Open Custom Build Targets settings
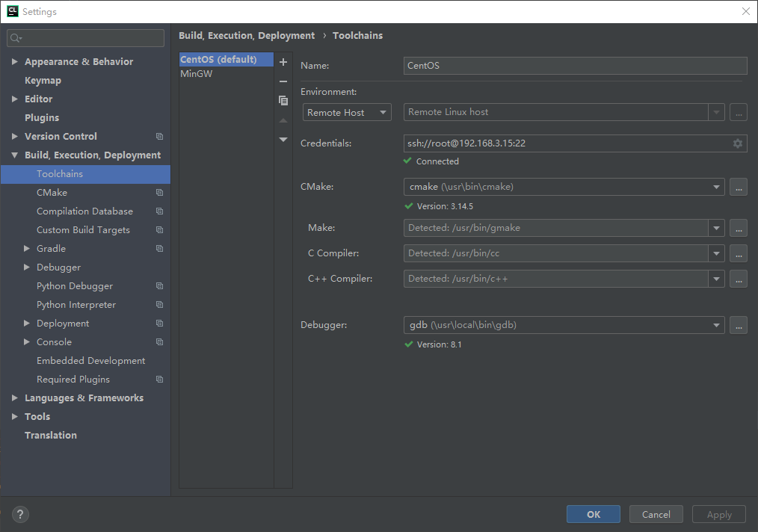Image resolution: width=758 pixels, height=532 pixels. point(83,230)
